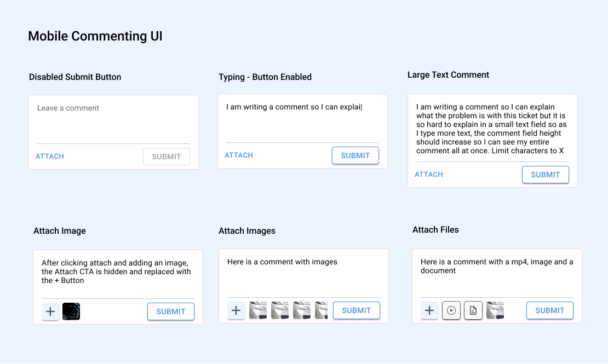Submit the comment with images
Viewport: 608px width, 364px height.
[x=357, y=310]
